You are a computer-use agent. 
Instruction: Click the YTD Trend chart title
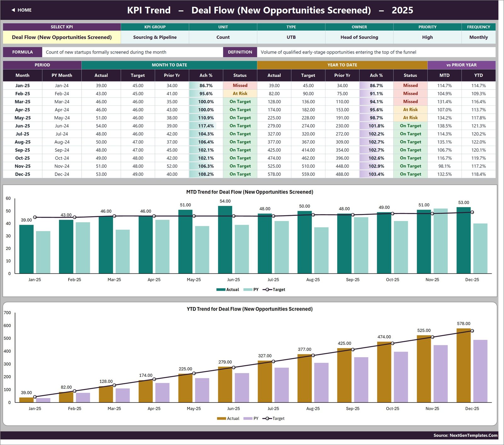(x=249, y=309)
